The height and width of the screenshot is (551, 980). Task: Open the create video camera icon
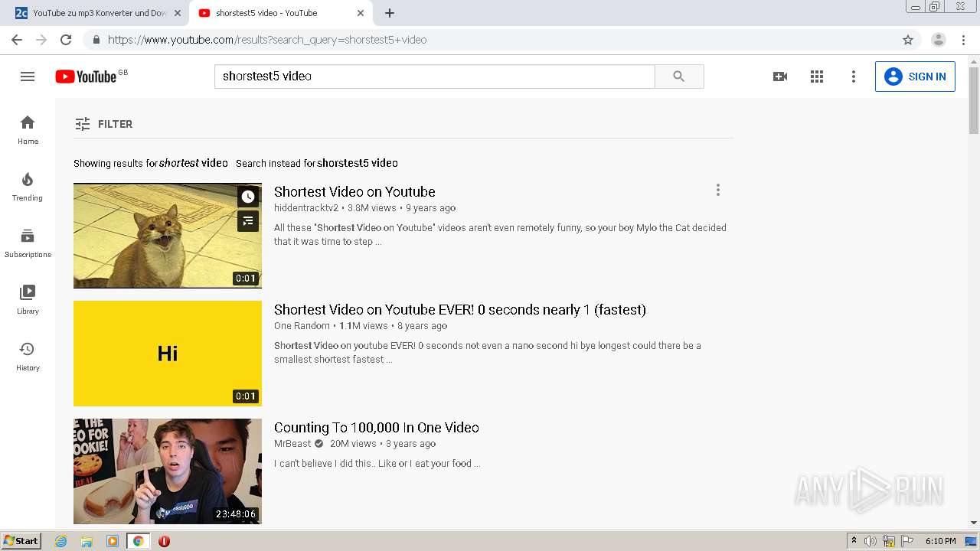[x=780, y=77]
